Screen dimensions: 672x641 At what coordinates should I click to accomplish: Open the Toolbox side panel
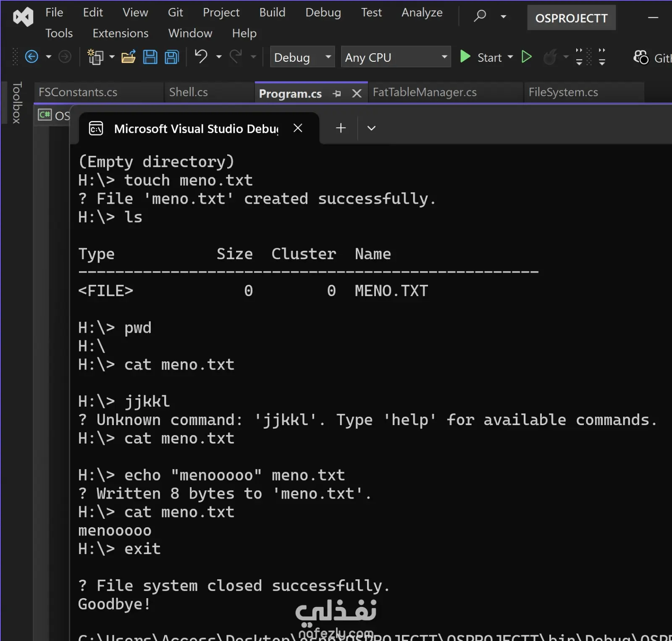(x=17, y=103)
